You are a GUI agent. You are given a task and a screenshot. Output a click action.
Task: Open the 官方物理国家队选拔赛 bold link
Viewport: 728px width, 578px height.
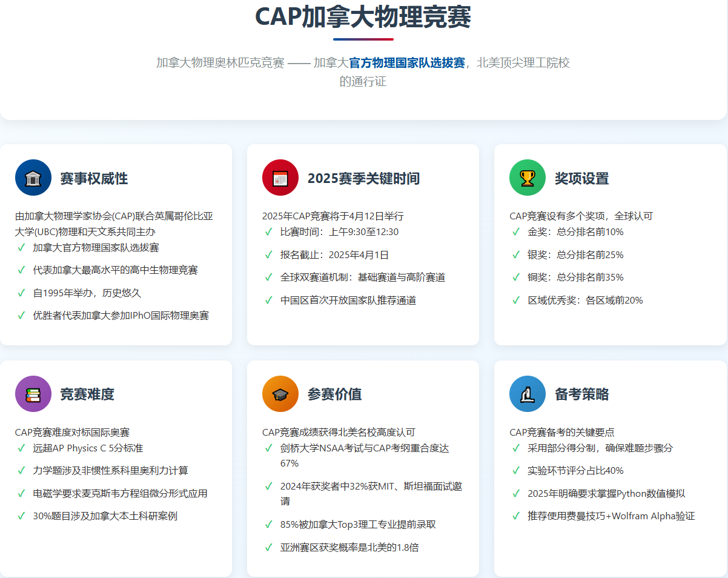(407, 63)
